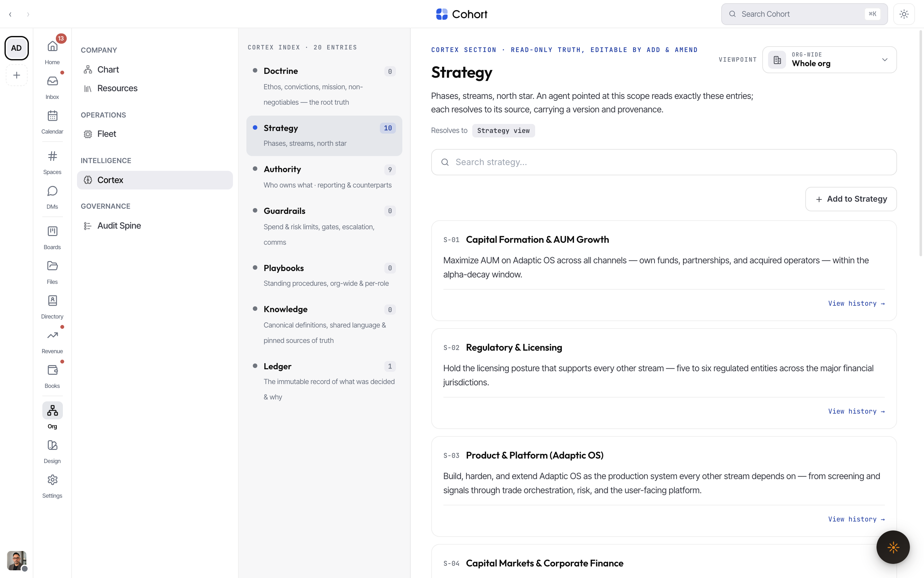This screenshot has height=578, width=924.
Task: Click the S-02 Regulatory & Licensing title
Action: click(514, 347)
